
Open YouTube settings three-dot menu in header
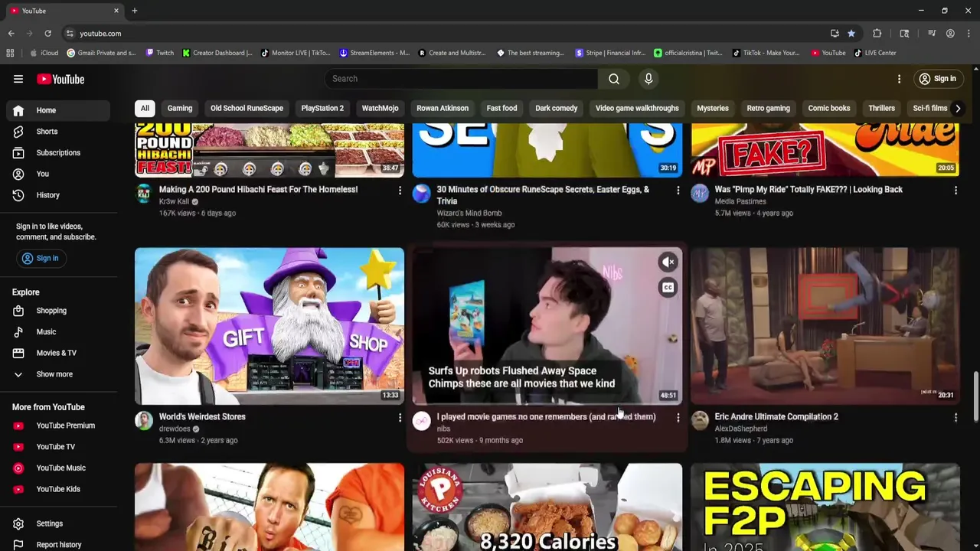point(899,79)
